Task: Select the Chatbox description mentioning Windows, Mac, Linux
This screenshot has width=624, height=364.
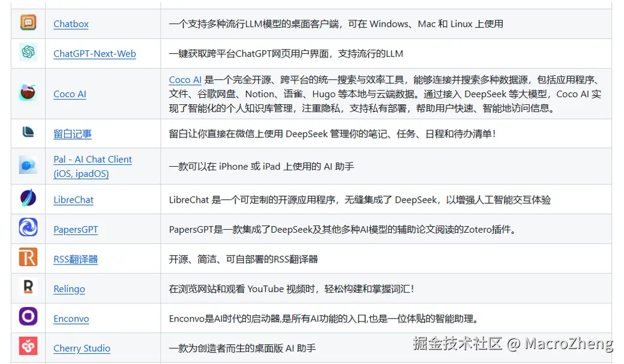Action: point(336,24)
